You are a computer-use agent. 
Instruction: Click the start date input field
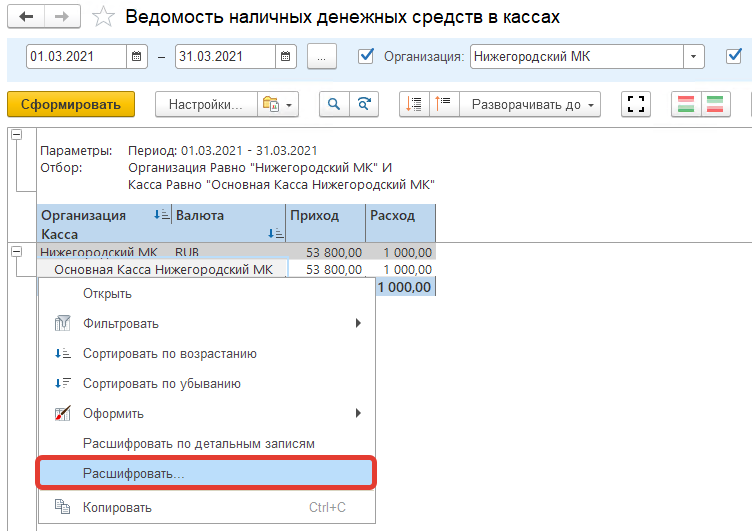pyautogui.click(x=76, y=57)
